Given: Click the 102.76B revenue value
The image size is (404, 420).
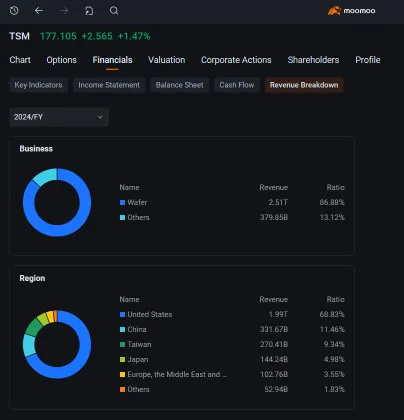Looking at the screenshot, I should 274,374.
